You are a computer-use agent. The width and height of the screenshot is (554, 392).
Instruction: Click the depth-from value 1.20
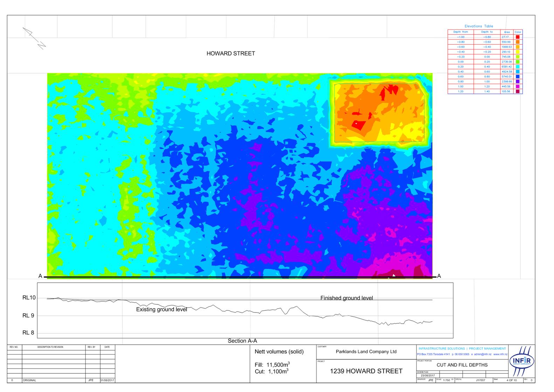[x=460, y=91]
